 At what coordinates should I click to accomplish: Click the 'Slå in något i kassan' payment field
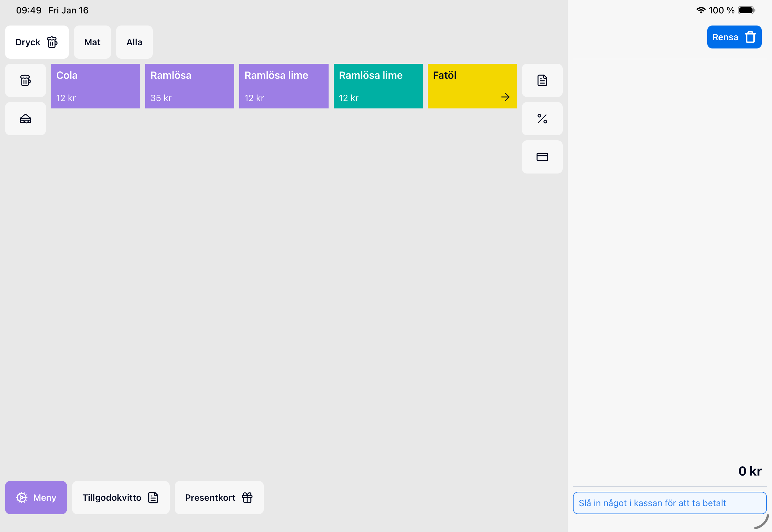669,503
